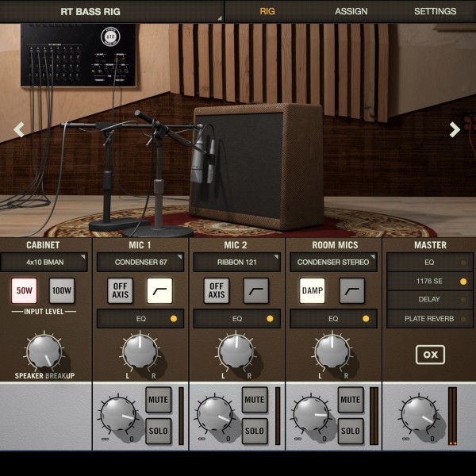
Task: Click Mic 2 pan knob
Action: point(236,351)
